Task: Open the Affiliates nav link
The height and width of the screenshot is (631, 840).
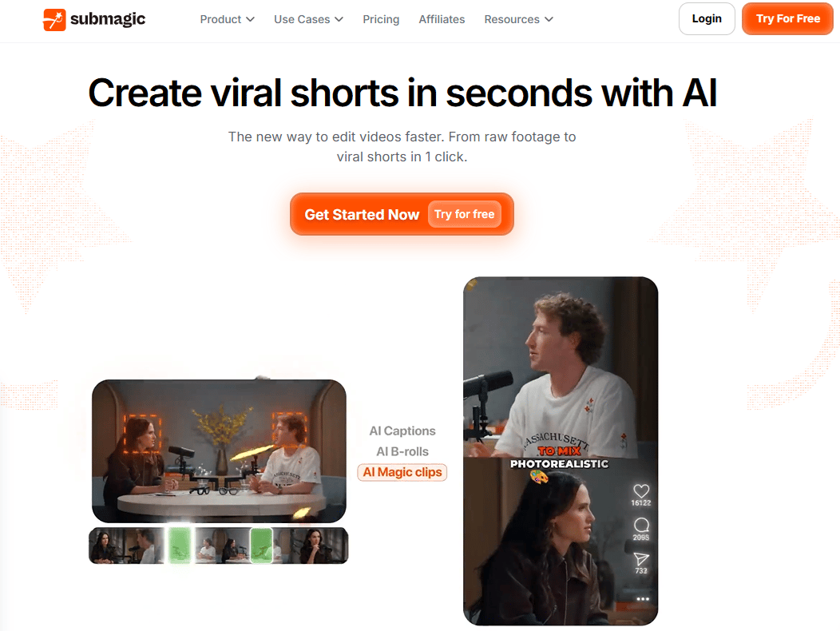Action: 442,19
